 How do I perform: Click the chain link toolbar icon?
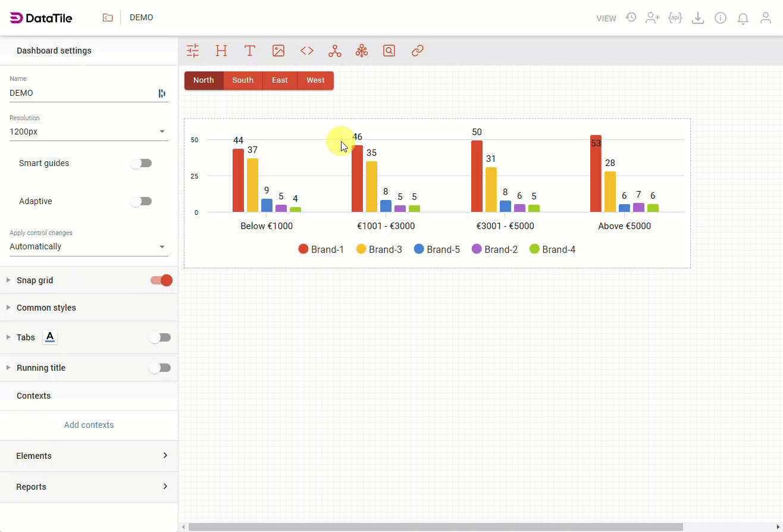point(418,51)
